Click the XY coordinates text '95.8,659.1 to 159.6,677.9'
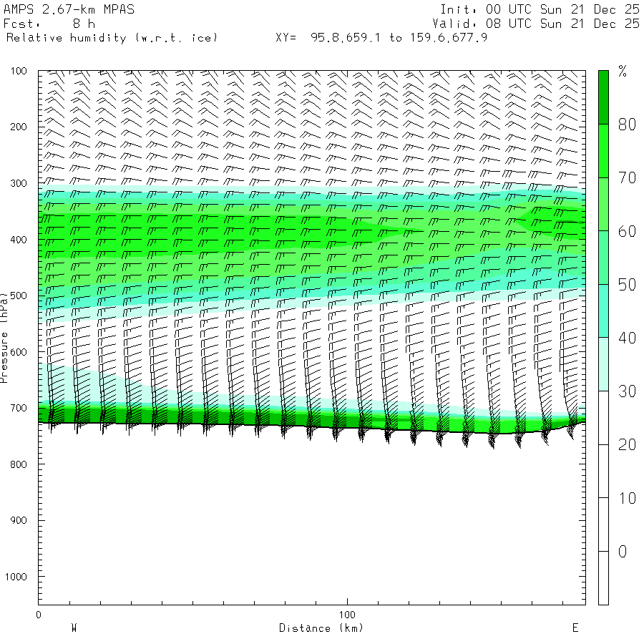Screen dimensions: 644x644 tap(399, 38)
